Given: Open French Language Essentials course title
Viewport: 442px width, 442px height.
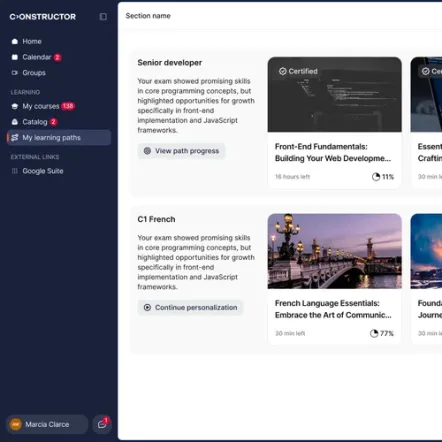Looking at the screenshot, I should (x=333, y=309).
